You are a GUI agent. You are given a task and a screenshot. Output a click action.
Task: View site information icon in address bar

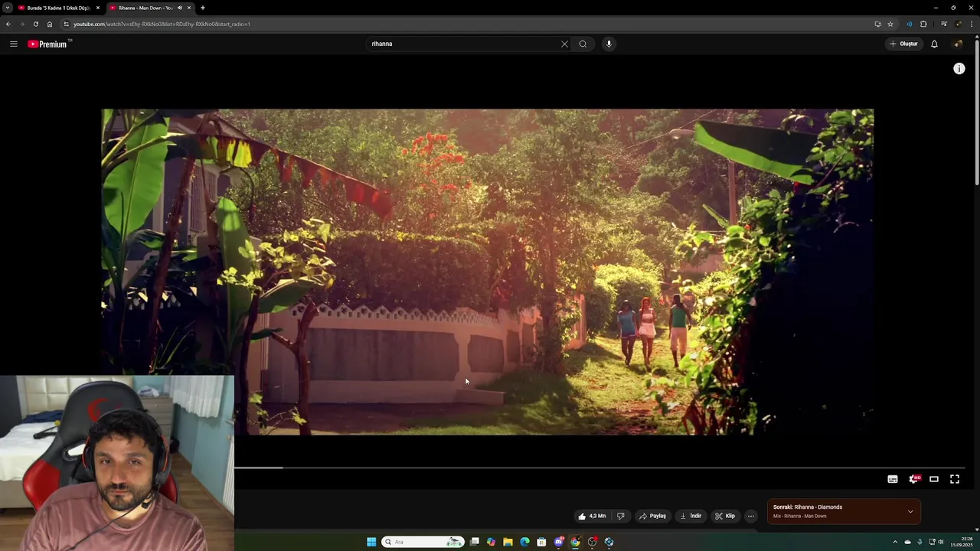pyautogui.click(x=67, y=24)
